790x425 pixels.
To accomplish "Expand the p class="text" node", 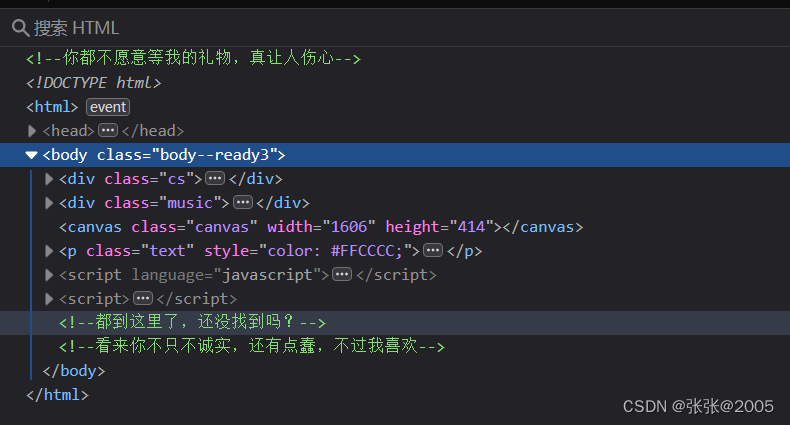I will coord(48,251).
